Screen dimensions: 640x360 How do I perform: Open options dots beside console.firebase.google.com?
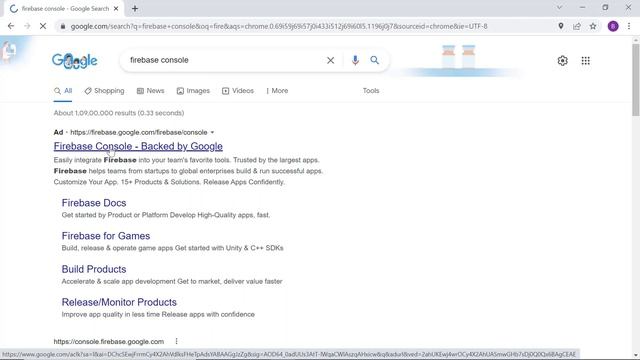point(176,341)
